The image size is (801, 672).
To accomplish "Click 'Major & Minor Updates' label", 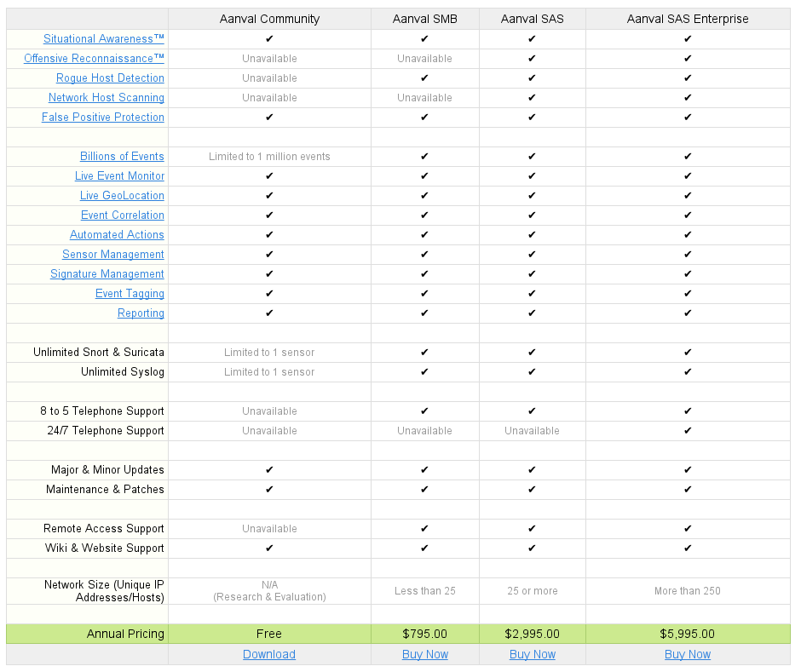I will point(107,470).
